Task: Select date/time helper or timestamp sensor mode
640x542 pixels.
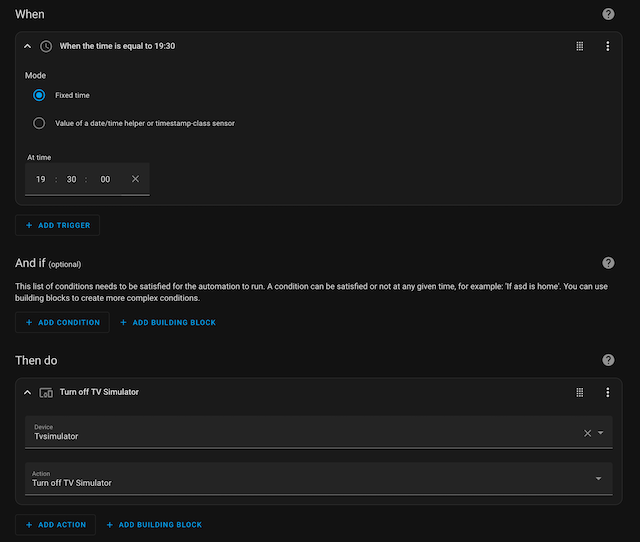Action: point(39,123)
